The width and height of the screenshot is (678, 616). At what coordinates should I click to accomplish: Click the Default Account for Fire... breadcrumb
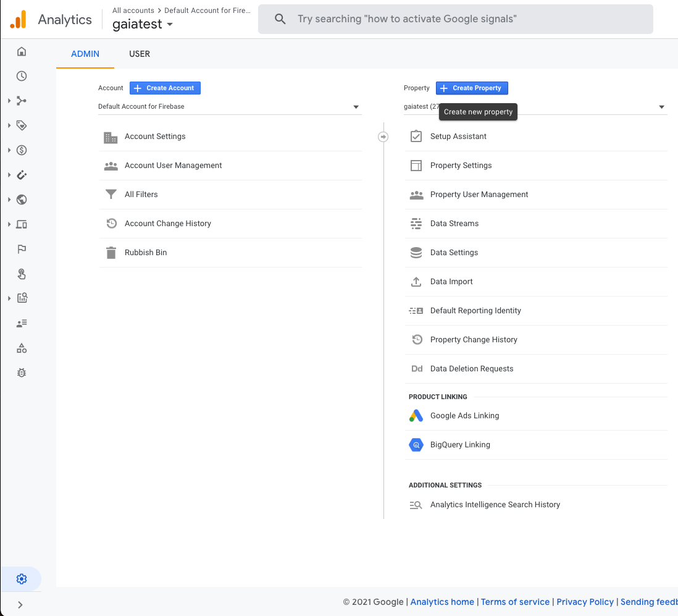click(207, 11)
